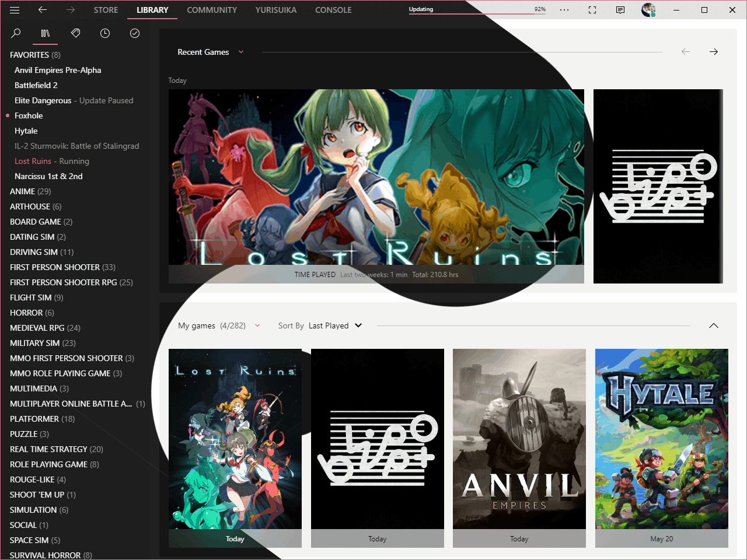The height and width of the screenshot is (560, 747).
Task: Expand the MILITARY SIM category
Action: [x=43, y=343]
